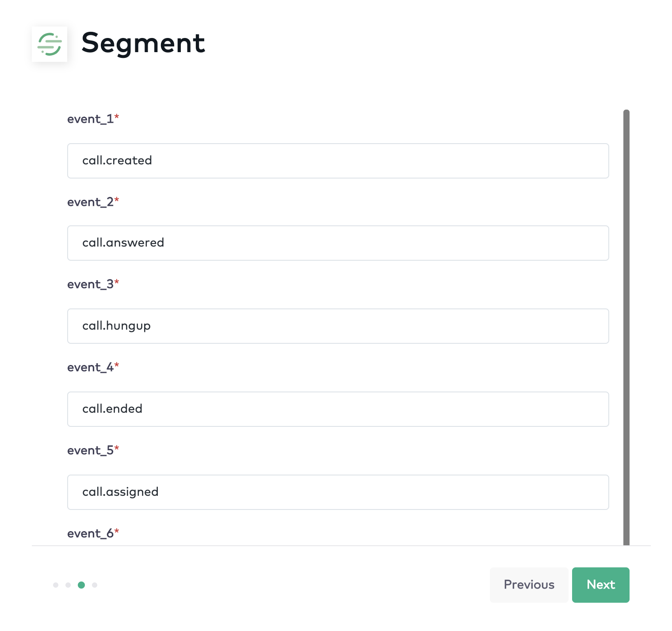Select the fourth pagination dot
Screen dimensions: 672x631
pos(95,585)
